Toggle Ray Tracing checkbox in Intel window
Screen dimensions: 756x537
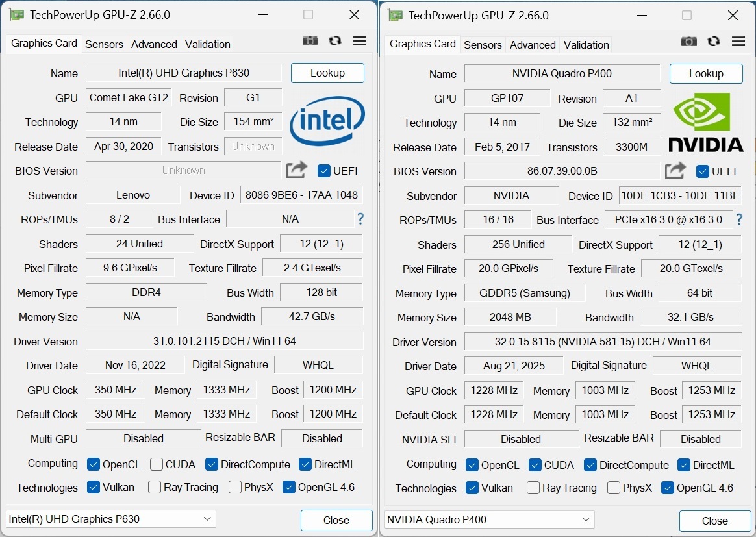(x=155, y=487)
